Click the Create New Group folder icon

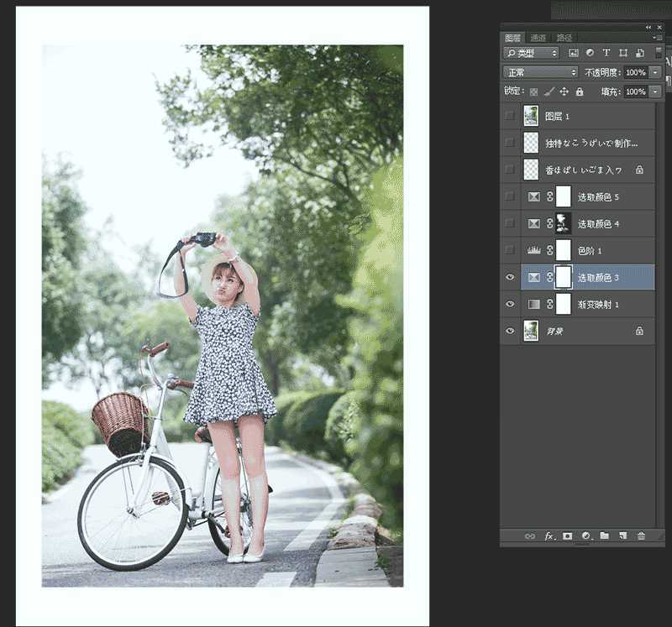(604, 536)
